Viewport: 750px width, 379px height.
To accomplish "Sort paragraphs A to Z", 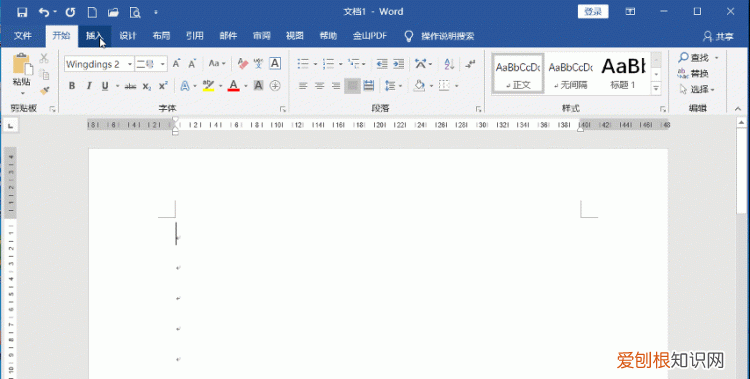I will click(449, 64).
